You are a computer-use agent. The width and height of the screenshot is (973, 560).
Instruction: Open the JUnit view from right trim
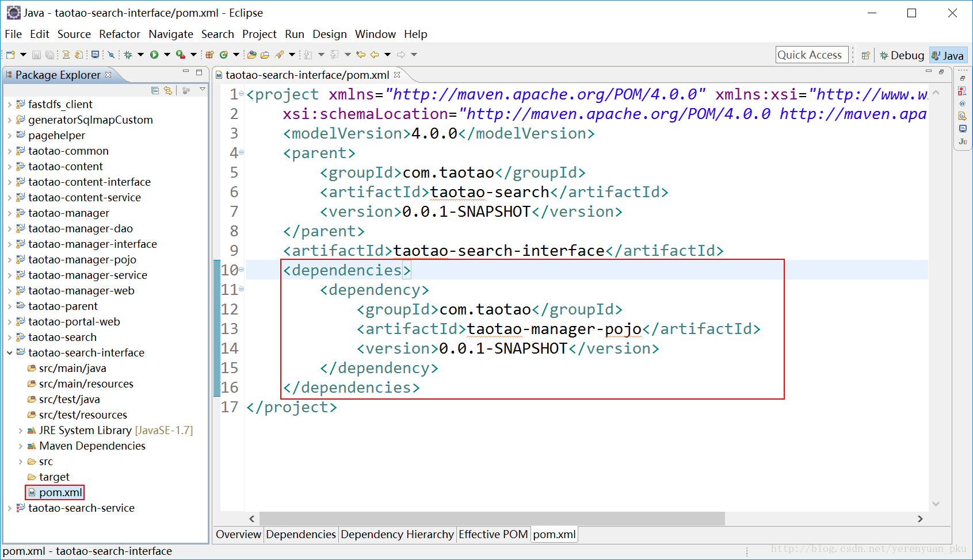click(x=963, y=141)
